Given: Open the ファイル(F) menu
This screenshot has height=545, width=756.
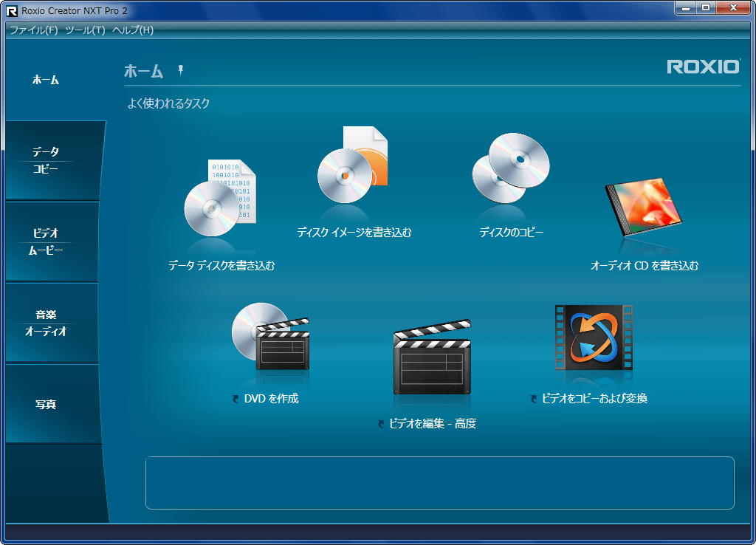Looking at the screenshot, I should tap(34, 30).
